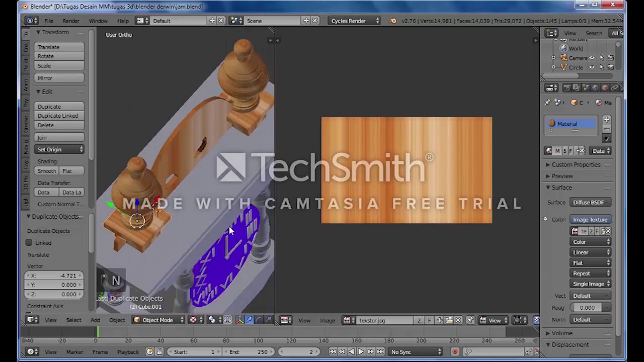Toggle the timeline preview range clock
Screen dimensions: 644x362
(149, 352)
